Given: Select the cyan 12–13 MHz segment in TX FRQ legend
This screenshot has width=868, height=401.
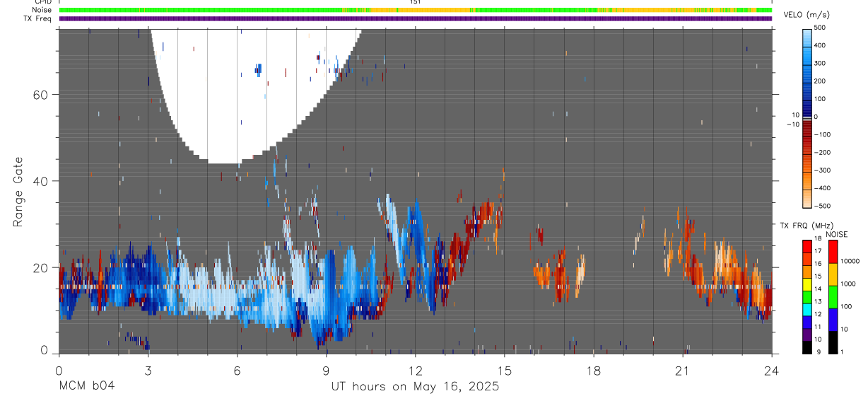Looking at the screenshot, I should (x=808, y=309).
